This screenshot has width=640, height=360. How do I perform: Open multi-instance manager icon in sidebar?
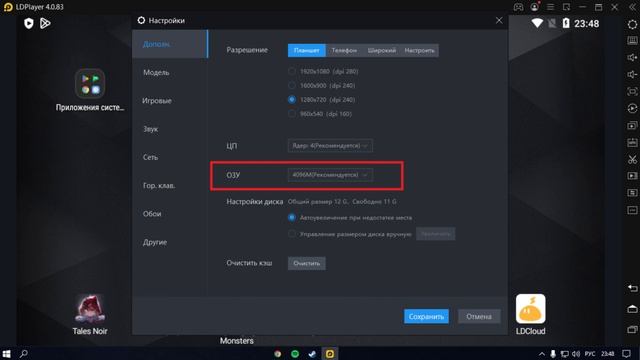632,125
